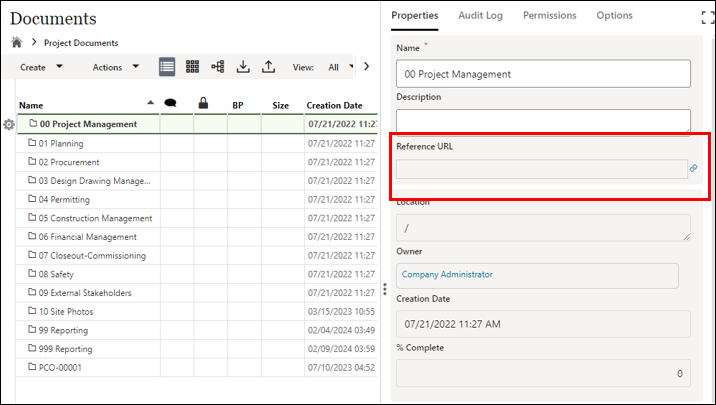This screenshot has width=716, height=405.
Task: Switch to the Options tab
Action: point(614,16)
